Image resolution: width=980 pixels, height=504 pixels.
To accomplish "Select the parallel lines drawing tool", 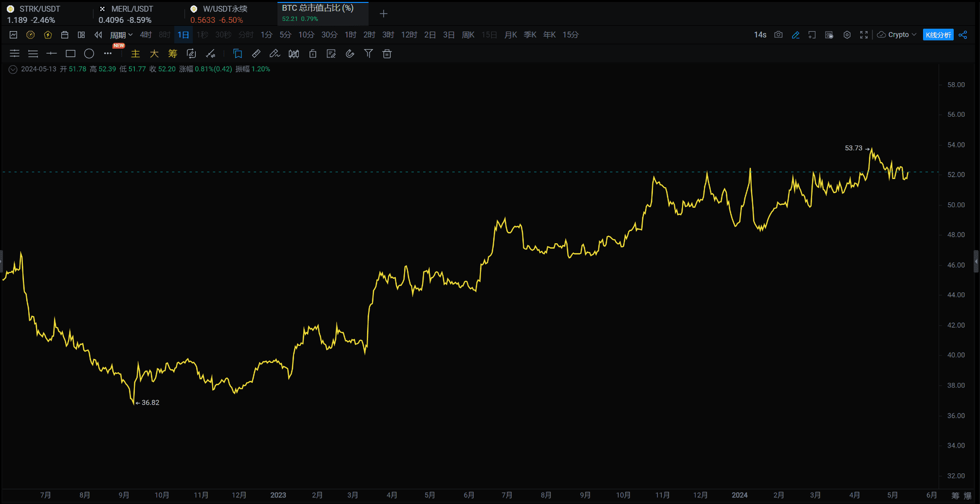I will pos(15,54).
